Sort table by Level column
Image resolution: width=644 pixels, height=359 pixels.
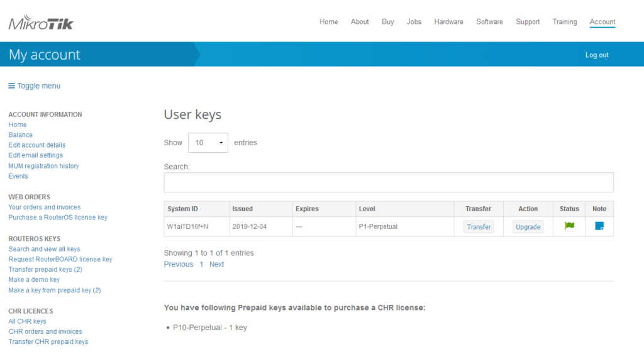405,209
